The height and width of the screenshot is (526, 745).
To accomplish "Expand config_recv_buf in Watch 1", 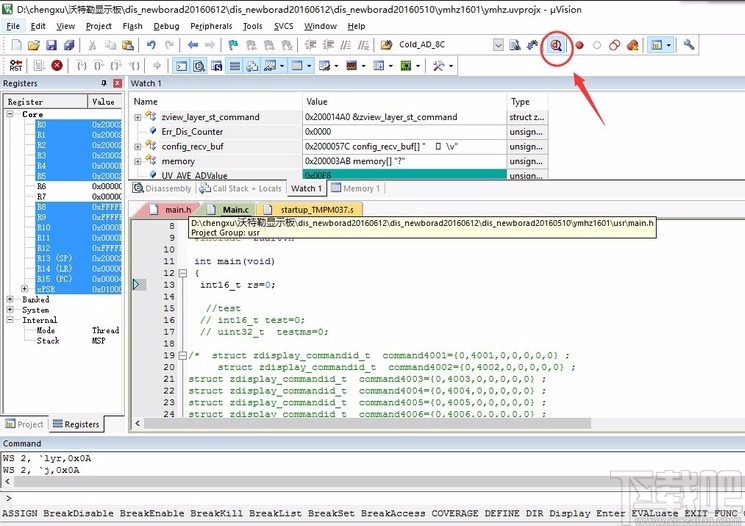I will click(x=138, y=147).
